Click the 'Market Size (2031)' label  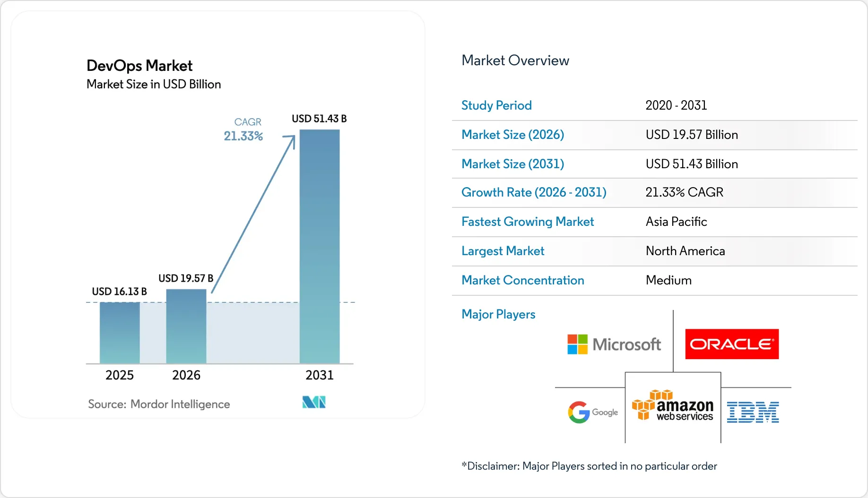pos(513,164)
